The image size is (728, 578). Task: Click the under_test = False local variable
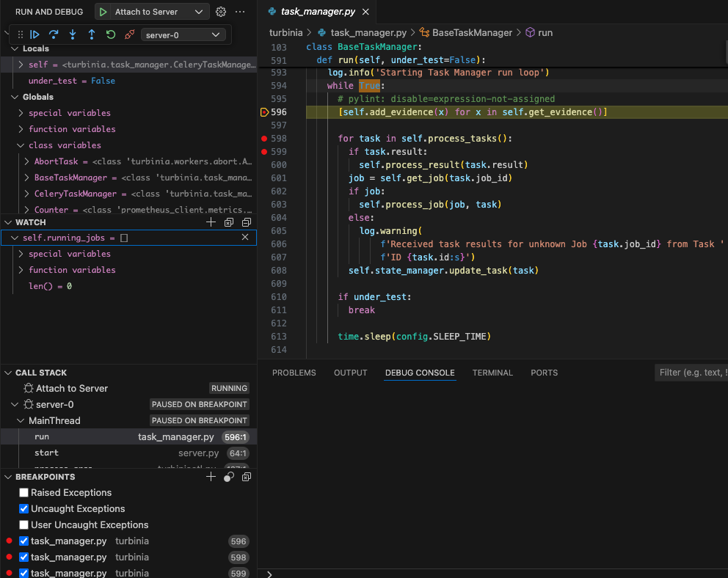72,81
